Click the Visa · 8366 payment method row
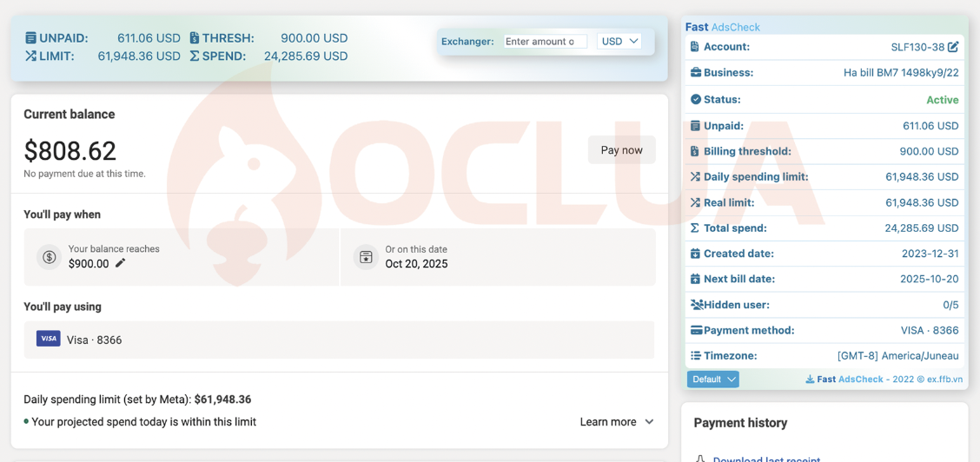The width and height of the screenshot is (980, 462). coord(340,340)
